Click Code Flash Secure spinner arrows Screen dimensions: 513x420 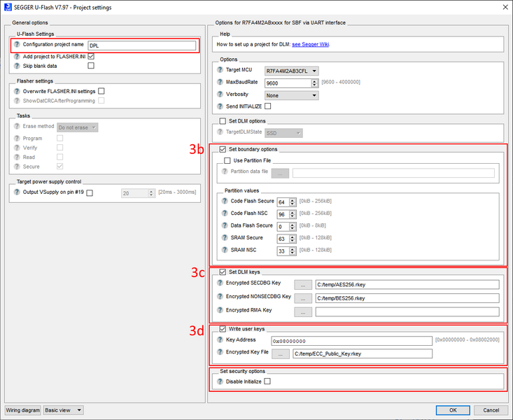293,202
